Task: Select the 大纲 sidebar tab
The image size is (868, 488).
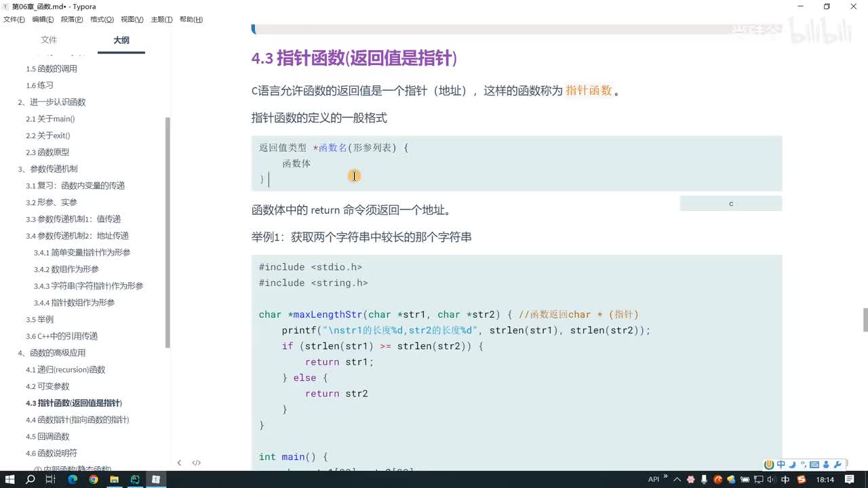Action: [121, 40]
